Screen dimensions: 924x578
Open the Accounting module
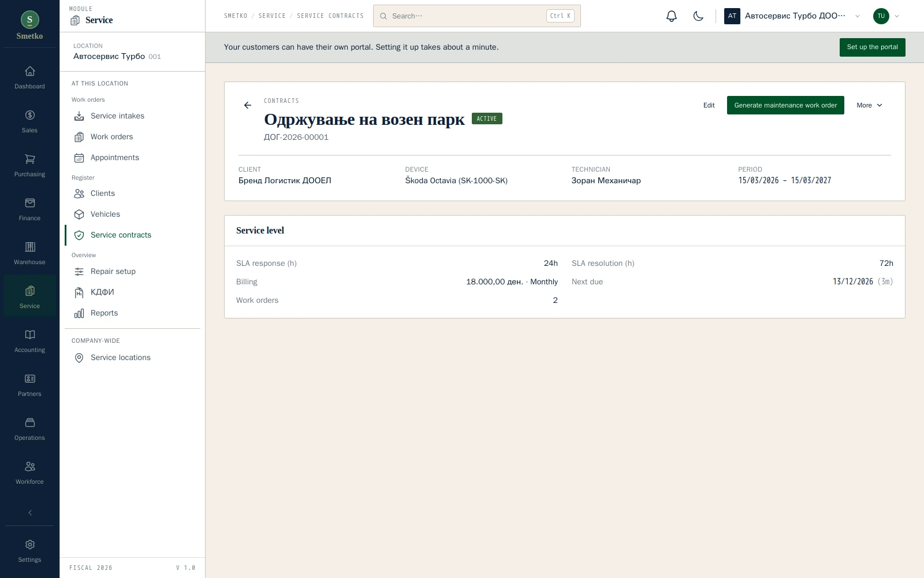[x=29, y=342]
